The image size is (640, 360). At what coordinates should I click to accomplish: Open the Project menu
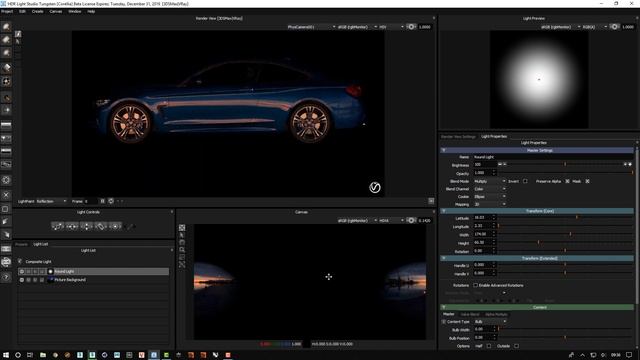coord(7,11)
